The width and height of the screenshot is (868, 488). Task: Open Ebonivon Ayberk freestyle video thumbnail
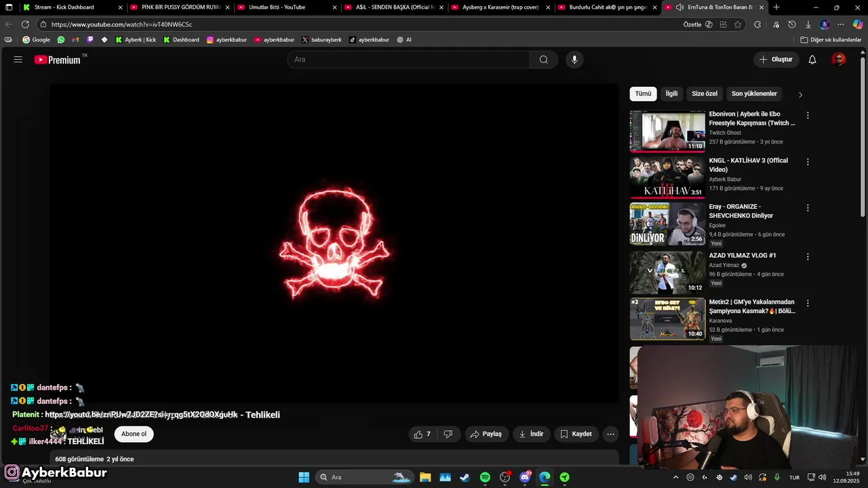click(667, 131)
